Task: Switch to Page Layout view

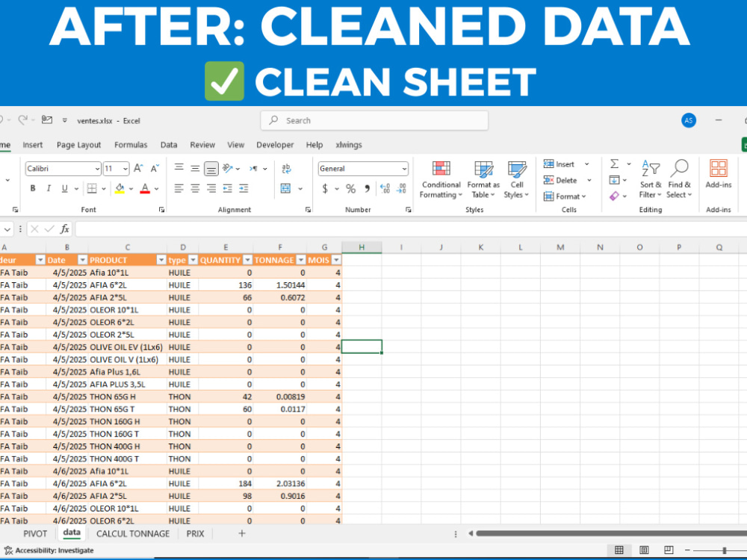Action: coord(644,550)
